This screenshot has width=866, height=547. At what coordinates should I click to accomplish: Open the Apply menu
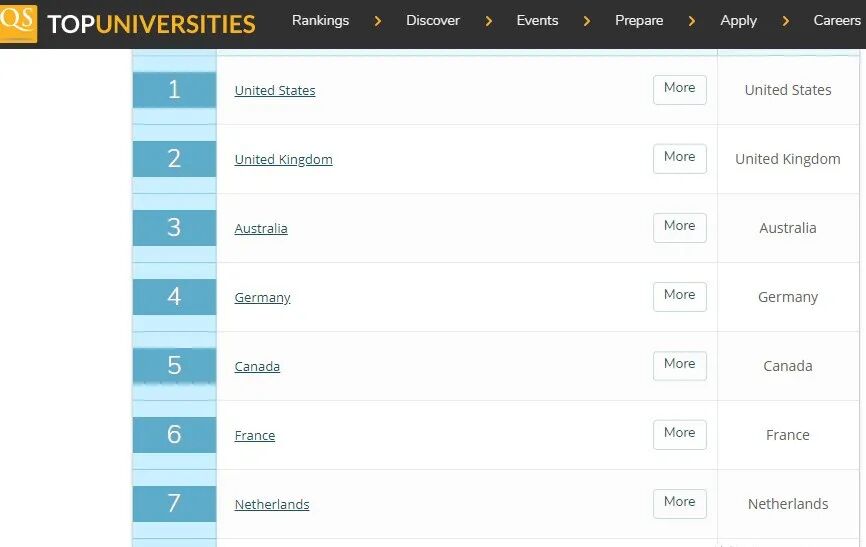click(738, 21)
